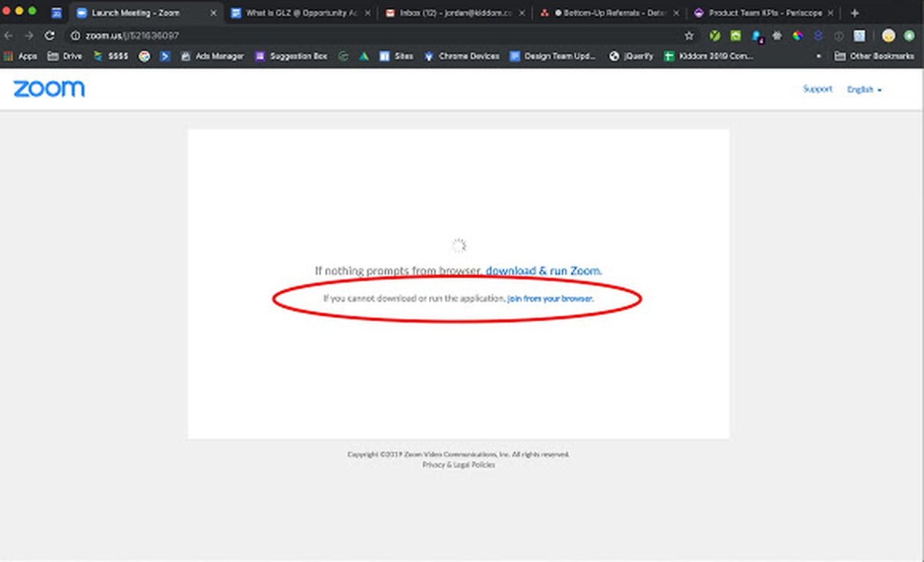Click the back navigation arrow

8,35
